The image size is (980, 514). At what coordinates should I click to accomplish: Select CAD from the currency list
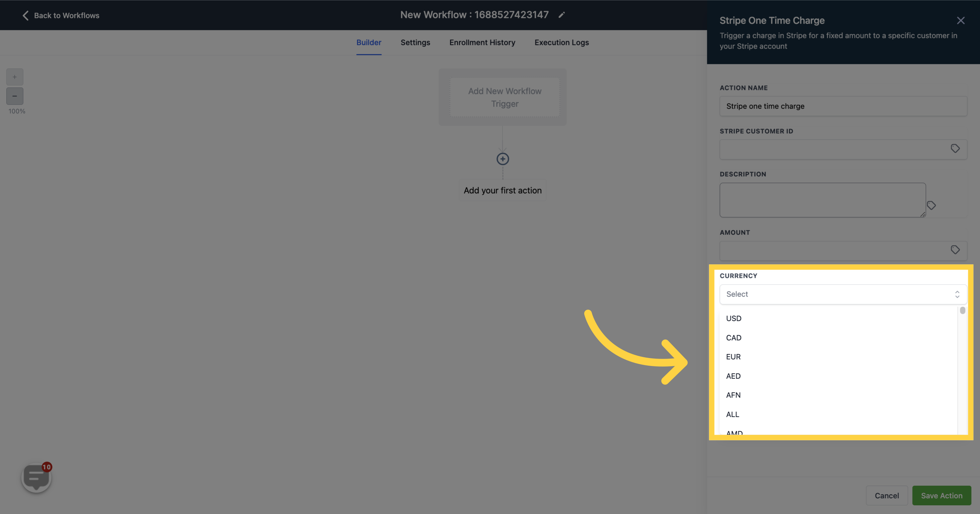(838, 338)
